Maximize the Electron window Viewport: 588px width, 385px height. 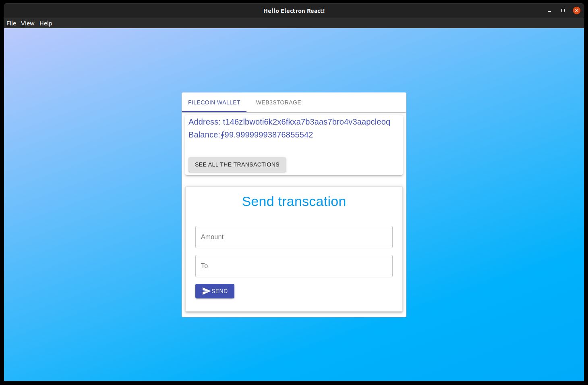[x=563, y=11]
